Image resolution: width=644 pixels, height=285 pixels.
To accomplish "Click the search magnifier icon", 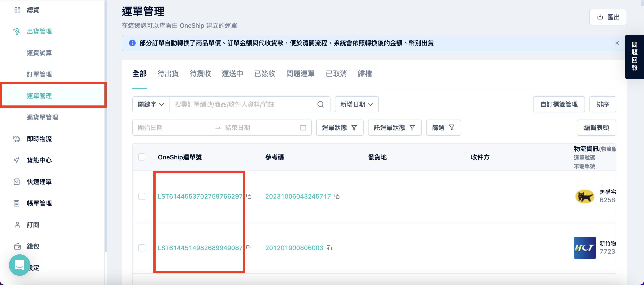I will point(320,104).
